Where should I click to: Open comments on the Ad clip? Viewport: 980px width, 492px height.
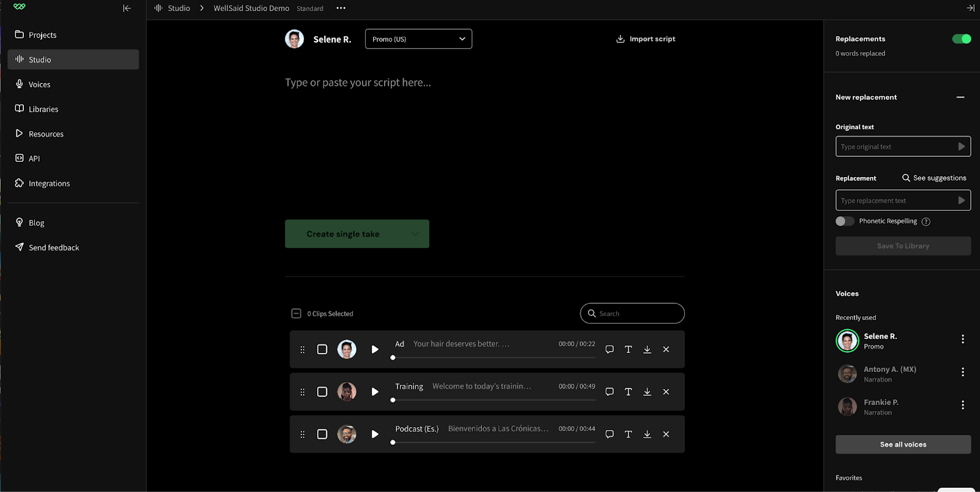pos(609,349)
